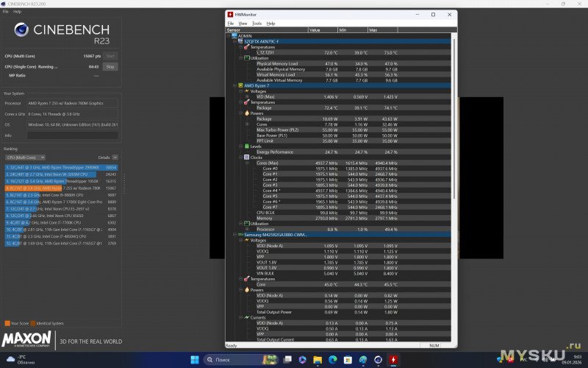Click the ADMIN computer icon in tree
The width and height of the screenshot is (588, 368).
click(234, 35)
